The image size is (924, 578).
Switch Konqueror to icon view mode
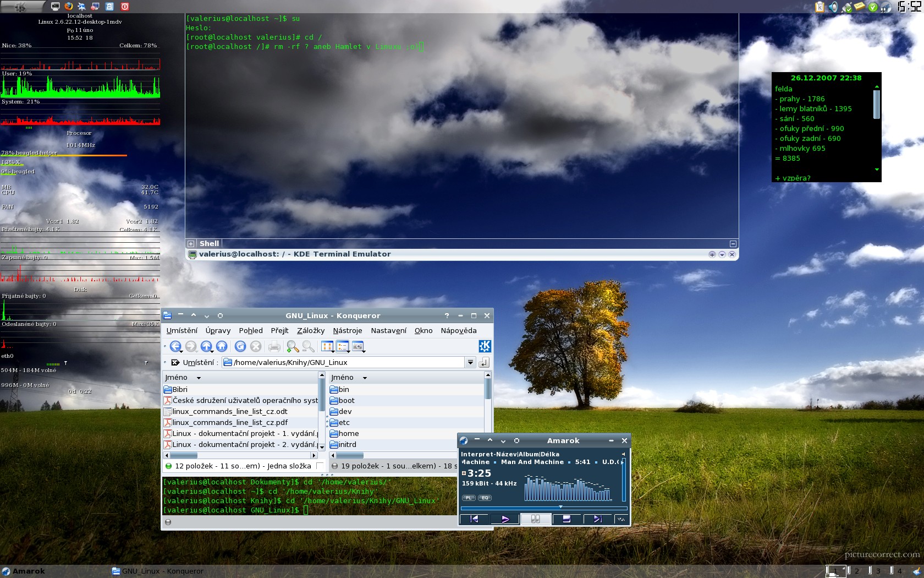(327, 346)
